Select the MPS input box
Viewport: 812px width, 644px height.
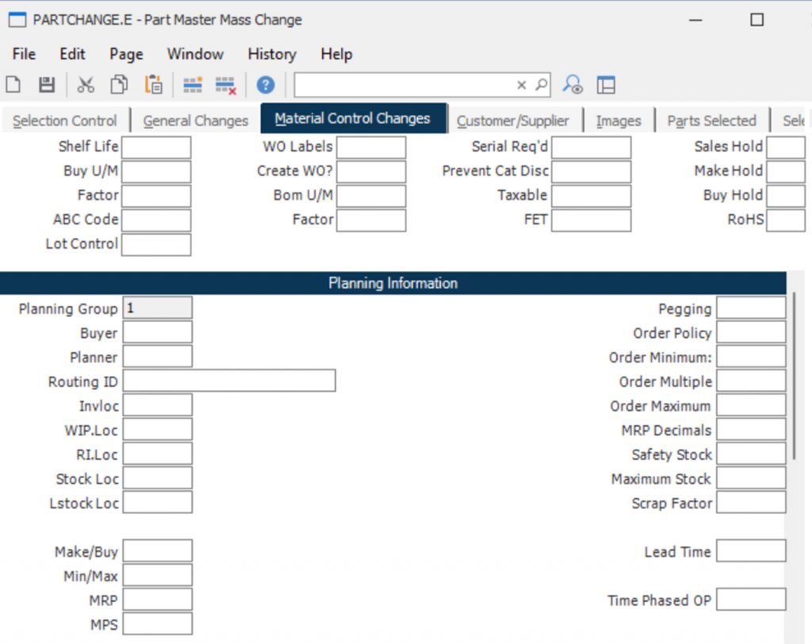[x=158, y=624]
